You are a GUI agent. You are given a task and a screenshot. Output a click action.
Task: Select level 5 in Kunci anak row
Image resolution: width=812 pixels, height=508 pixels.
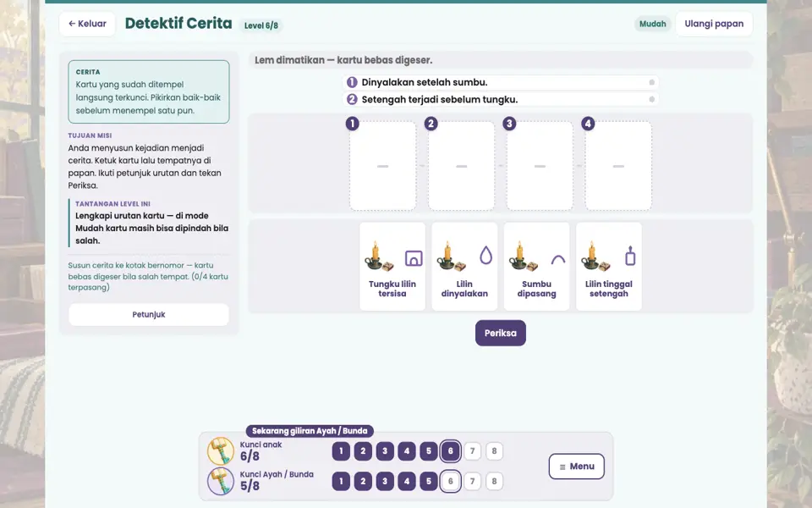[428, 451]
